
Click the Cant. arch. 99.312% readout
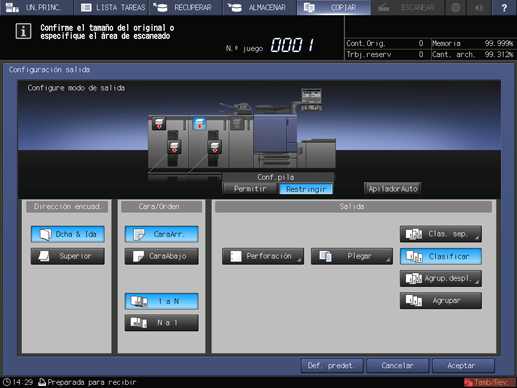(x=472, y=54)
